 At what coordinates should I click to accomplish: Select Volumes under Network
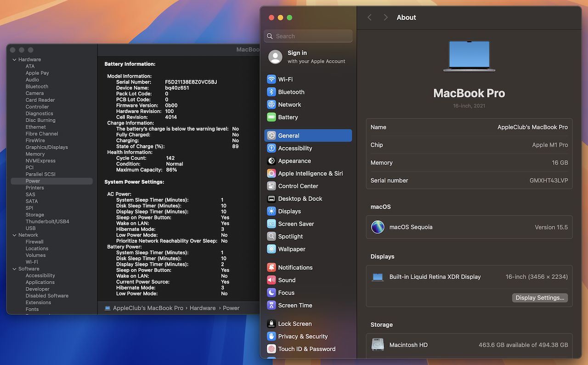tap(35, 255)
